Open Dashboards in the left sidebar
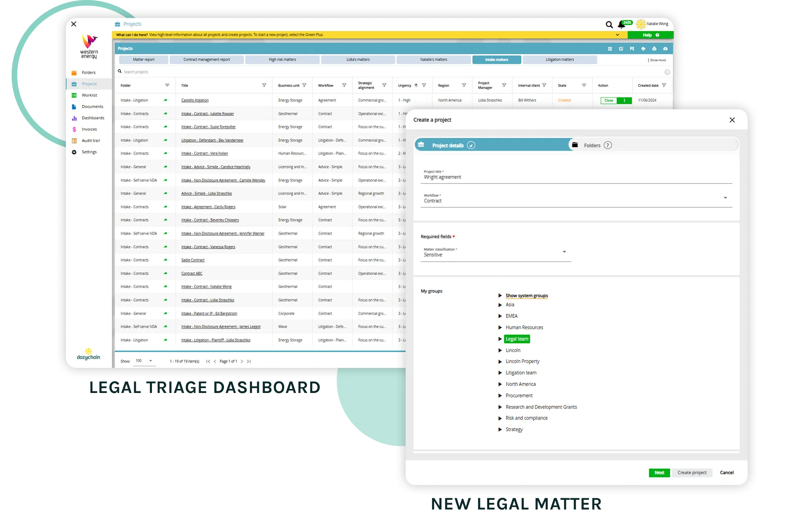Viewport: 804px width, 532px height. pyautogui.click(x=93, y=118)
